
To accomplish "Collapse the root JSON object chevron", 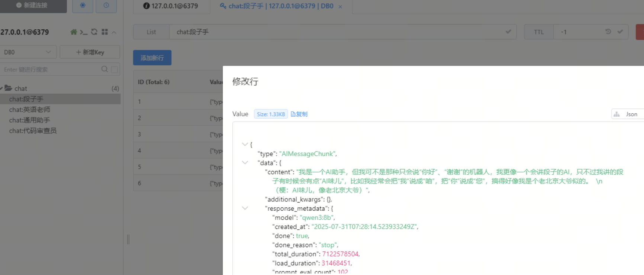I will (245, 144).
